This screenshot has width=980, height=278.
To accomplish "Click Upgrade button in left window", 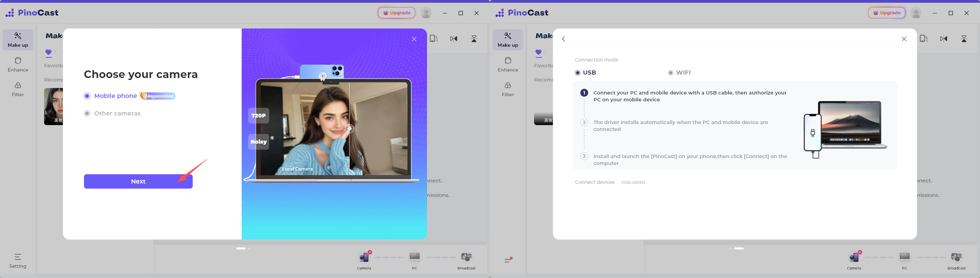I will (396, 13).
